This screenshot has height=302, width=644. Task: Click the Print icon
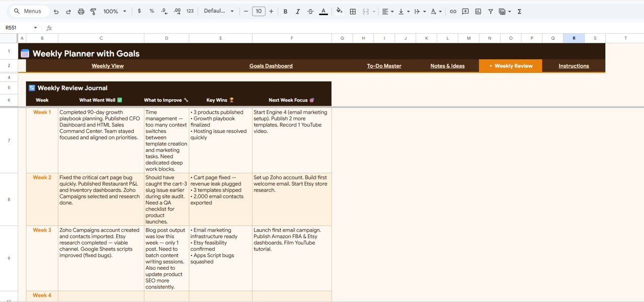pyautogui.click(x=80, y=11)
